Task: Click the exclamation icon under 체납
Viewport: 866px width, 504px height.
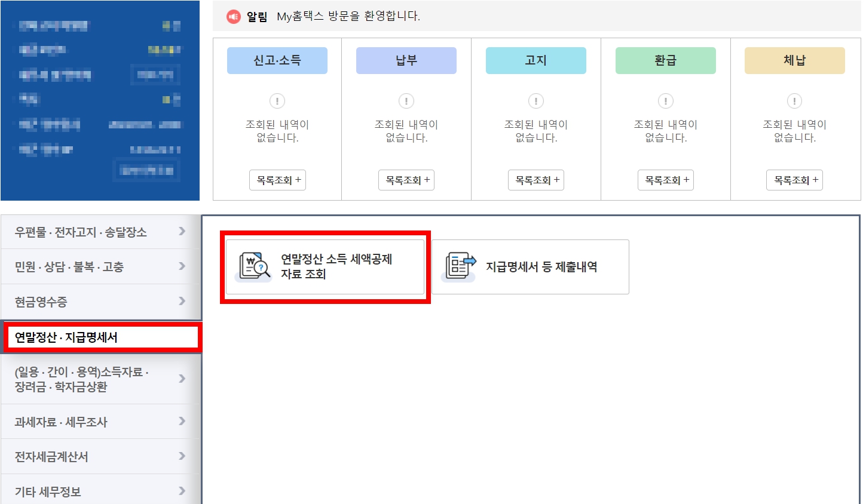Action: tap(794, 101)
